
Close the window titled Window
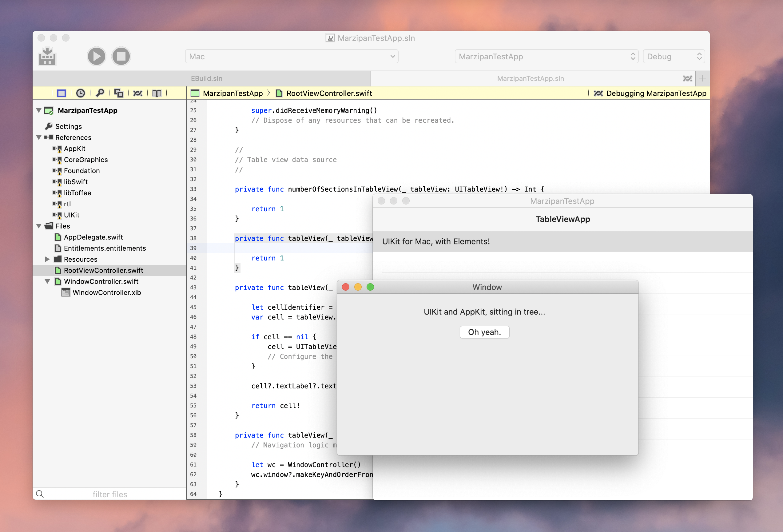coord(346,287)
